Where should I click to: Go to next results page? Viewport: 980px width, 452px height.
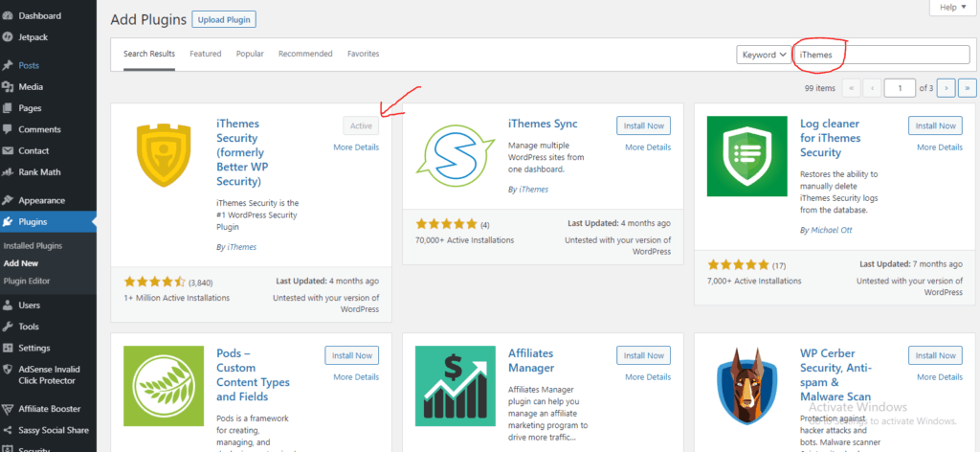[947, 88]
